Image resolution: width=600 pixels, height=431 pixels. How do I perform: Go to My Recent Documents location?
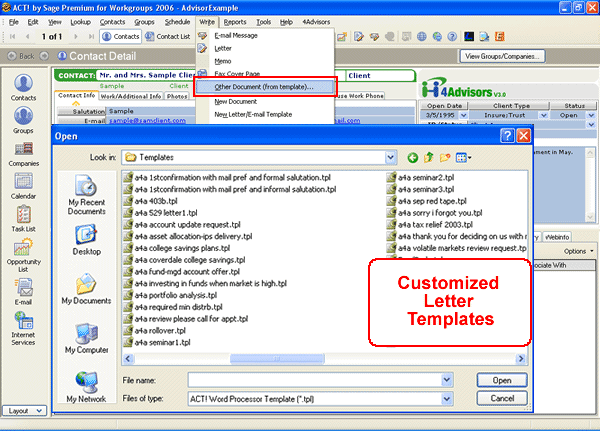(x=86, y=194)
